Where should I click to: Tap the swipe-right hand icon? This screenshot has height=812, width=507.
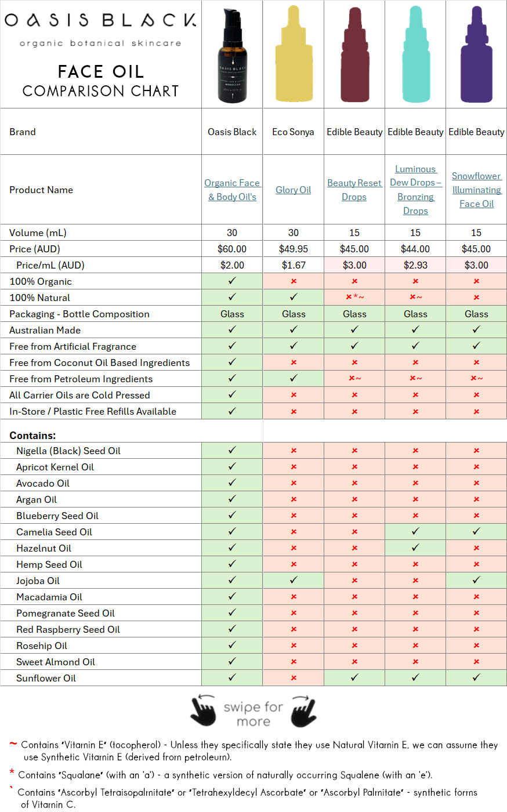click(x=303, y=710)
